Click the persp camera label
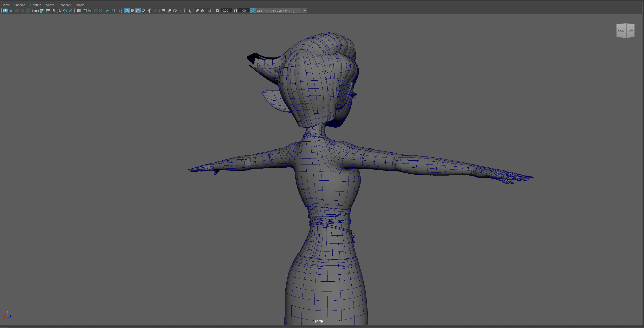The width and height of the screenshot is (644, 328). [x=319, y=321]
